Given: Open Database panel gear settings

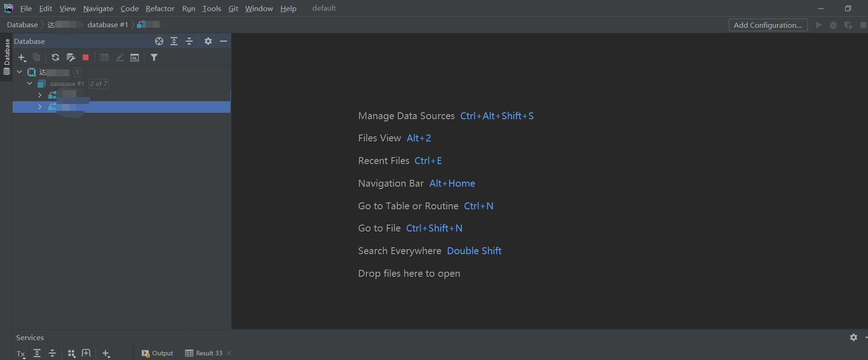Looking at the screenshot, I should click(208, 41).
